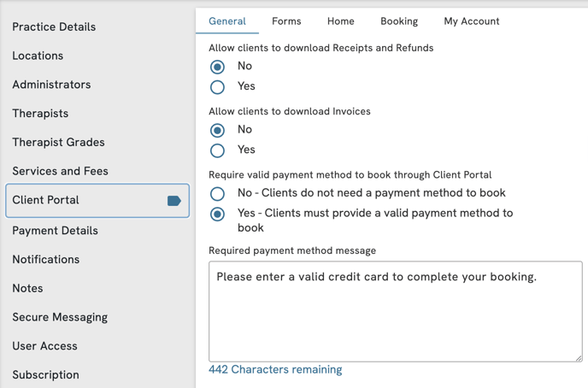Click the tag icon beside Client Portal
Image resolution: width=588 pixels, height=388 pixels.
click(x=174, y=201)
